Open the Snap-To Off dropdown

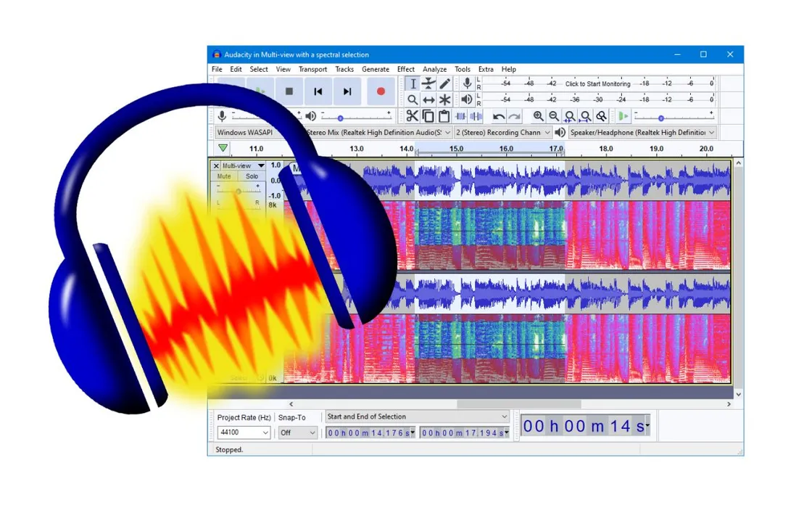coord(297,433)
